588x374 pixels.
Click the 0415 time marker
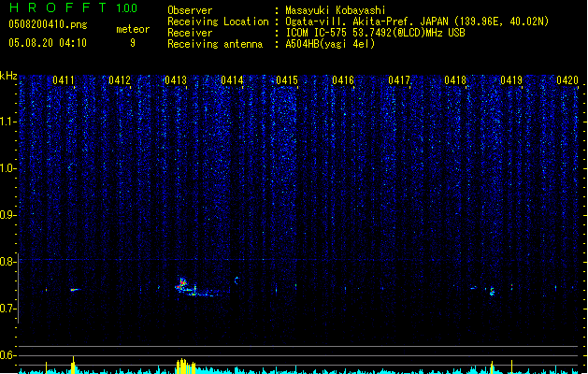click(x=287, y=80)
